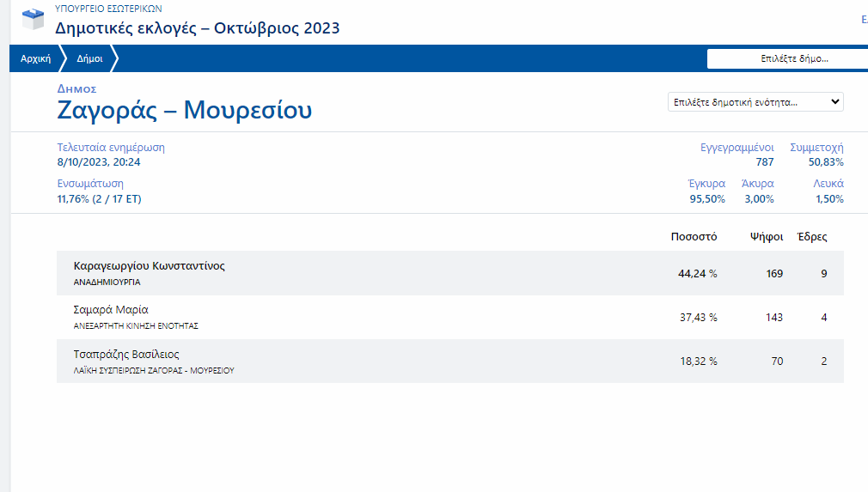Click the Ενσωμάτωση value 11,76% (2 / 17 ET)
This screenshot has height=492, width=868.
tap(99, 199)
